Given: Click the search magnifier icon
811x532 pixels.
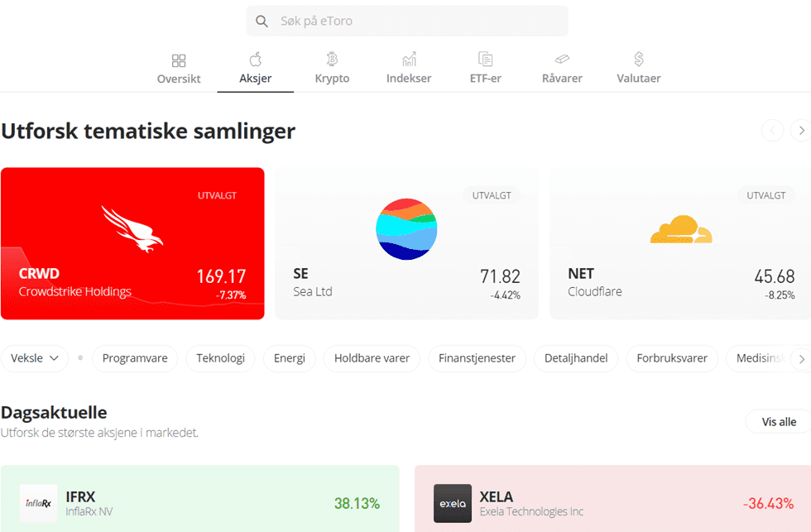Looking at the screenshot, I should [262, 22].
